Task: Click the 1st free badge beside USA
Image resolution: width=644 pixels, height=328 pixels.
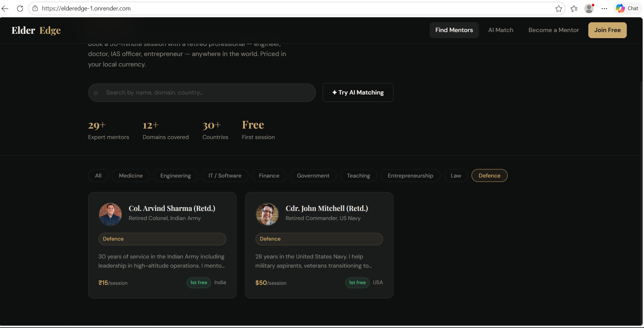Action: [x=357, y=282]
